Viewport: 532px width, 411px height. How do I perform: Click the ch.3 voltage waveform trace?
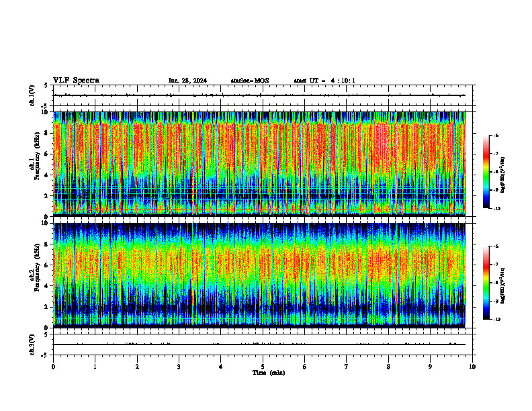(x=259, y=345)
